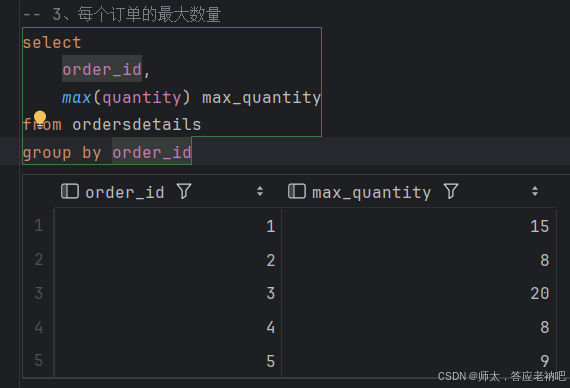The width and height of the screenshot is (570, 388).
Task: Click order_id in the select list
Action: (x=102, y=69)
